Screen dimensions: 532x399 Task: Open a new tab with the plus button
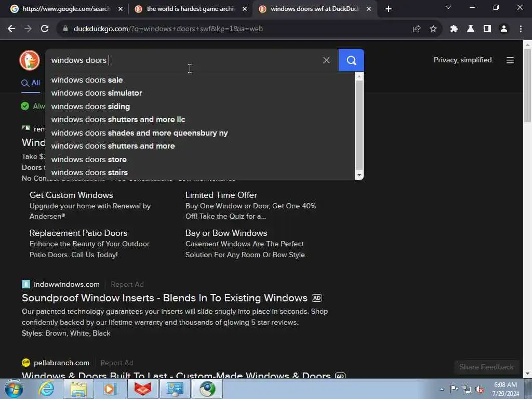pyautogui.click(x=389, y=9)
